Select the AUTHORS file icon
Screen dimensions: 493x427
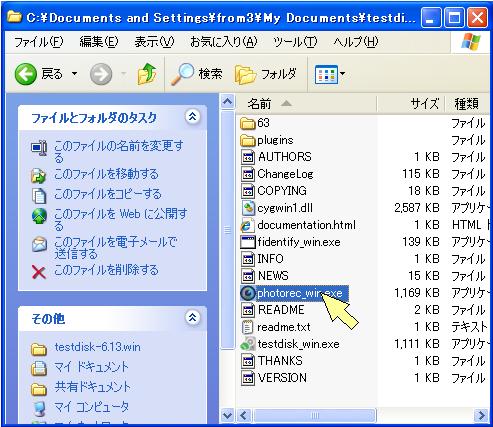[248, 157]
